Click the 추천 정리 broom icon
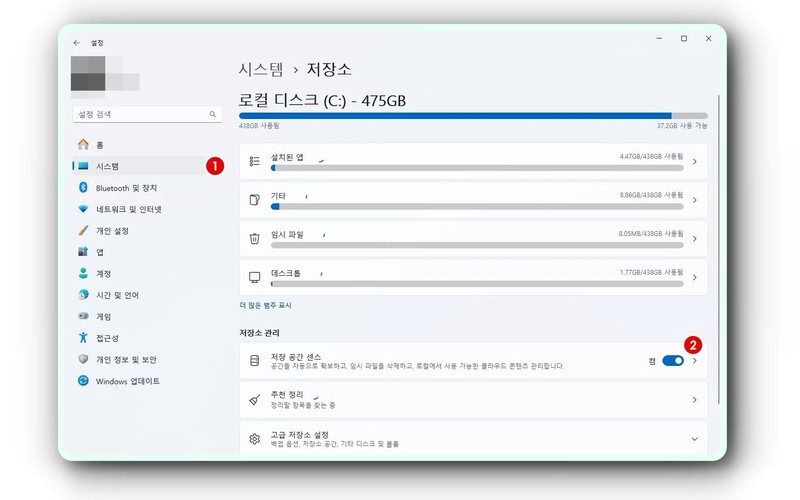Screen dimensions: 800x500 (x=254, y=399)
